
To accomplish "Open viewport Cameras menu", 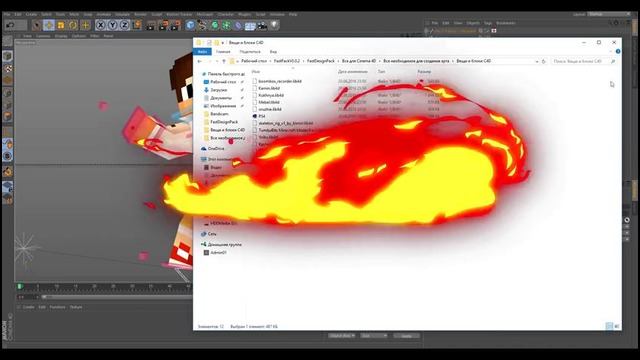I will [43, 36].
